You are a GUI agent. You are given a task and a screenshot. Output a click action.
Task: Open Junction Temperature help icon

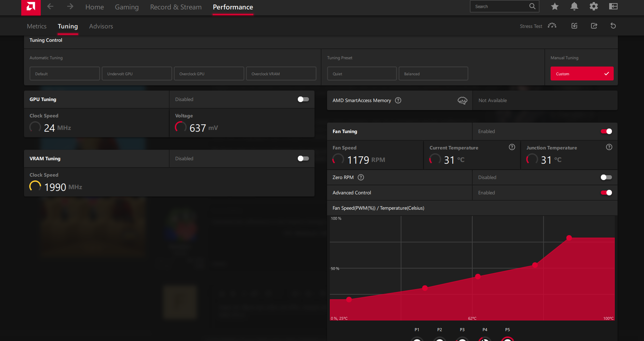609,147
